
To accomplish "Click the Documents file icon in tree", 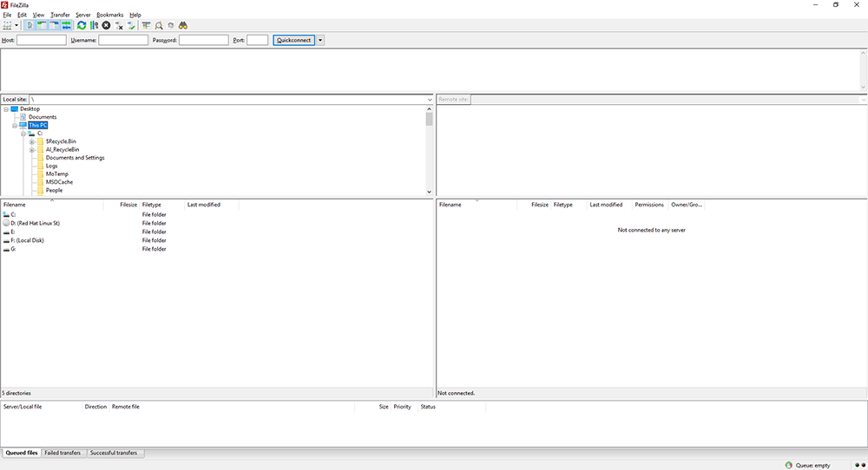I will 23,117.
